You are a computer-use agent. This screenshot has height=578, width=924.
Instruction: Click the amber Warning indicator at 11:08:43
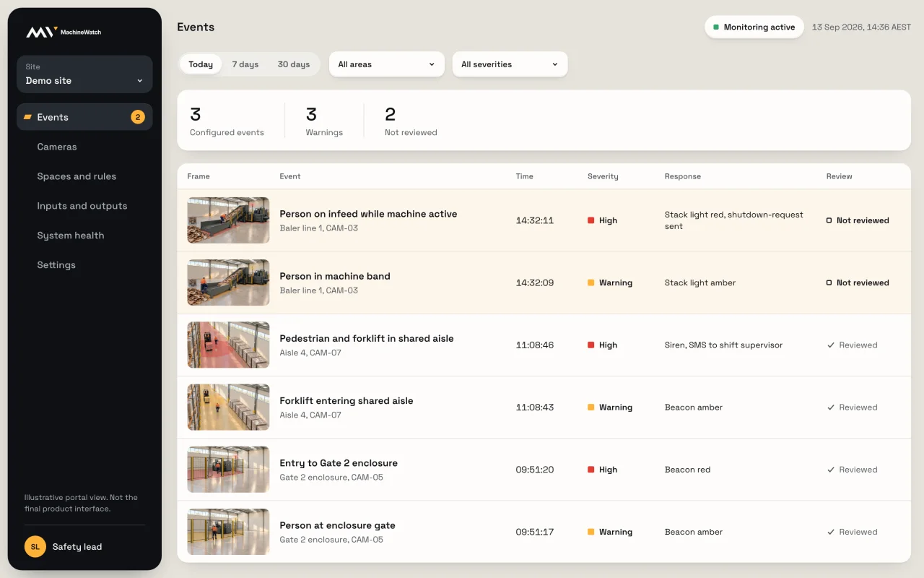point(590,407)
